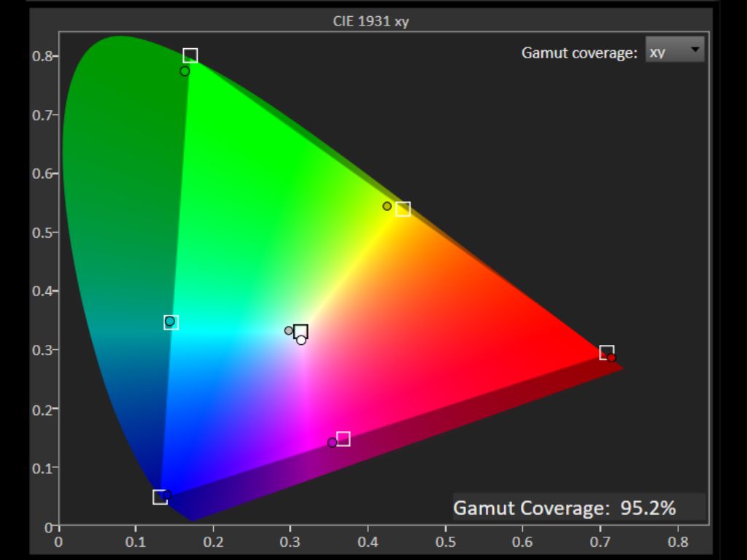Select the green primary target square

190,55
